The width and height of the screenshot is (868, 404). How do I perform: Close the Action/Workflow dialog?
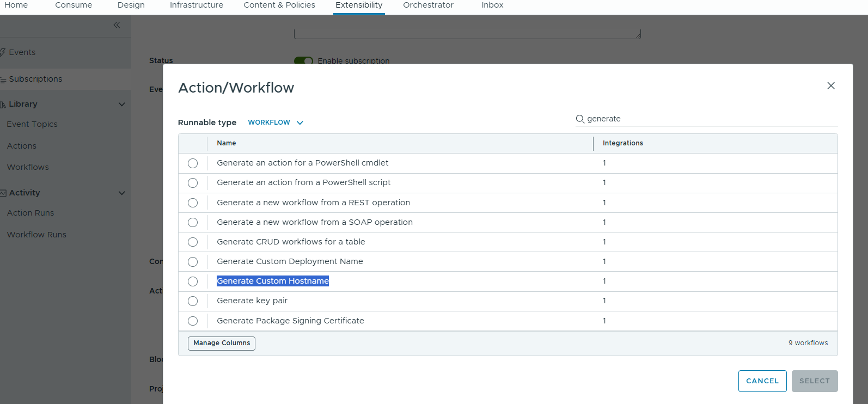830,85
